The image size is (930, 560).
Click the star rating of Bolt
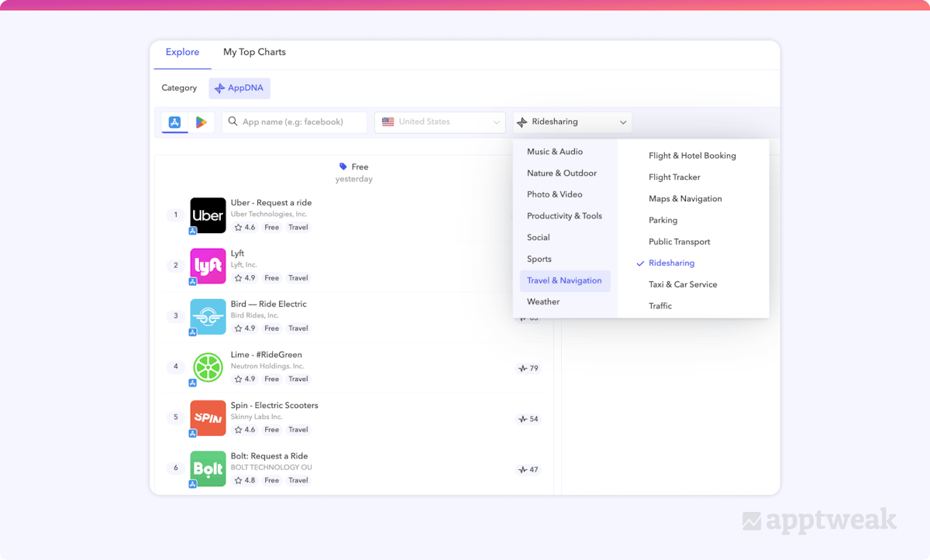point(245,480)
